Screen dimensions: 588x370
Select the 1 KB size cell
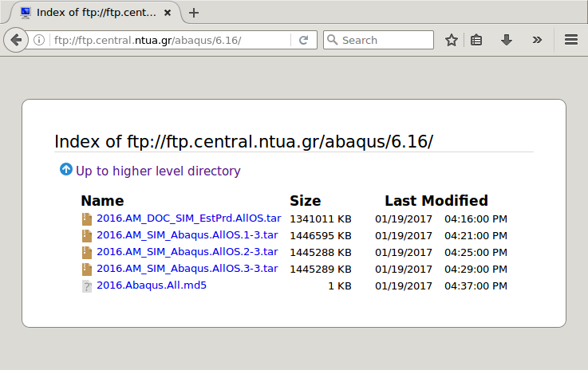tap(340, 286)
